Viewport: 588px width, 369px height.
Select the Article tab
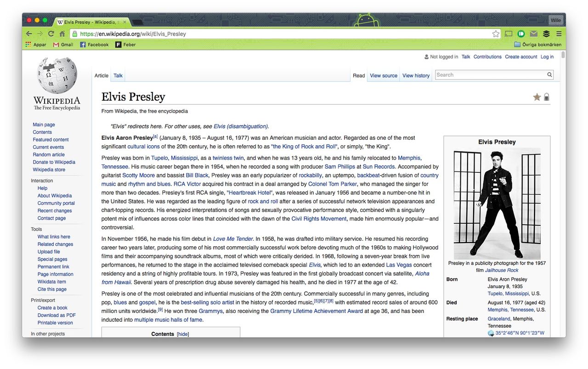(x=102, y=76)
